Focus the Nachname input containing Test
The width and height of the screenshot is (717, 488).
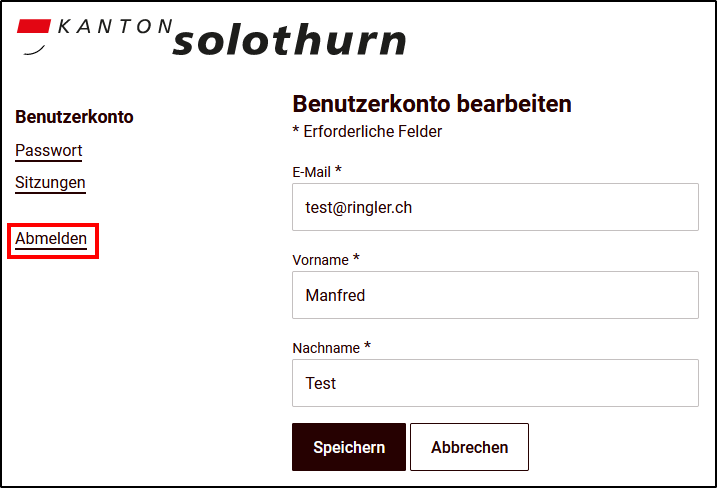tap(495, 383)
